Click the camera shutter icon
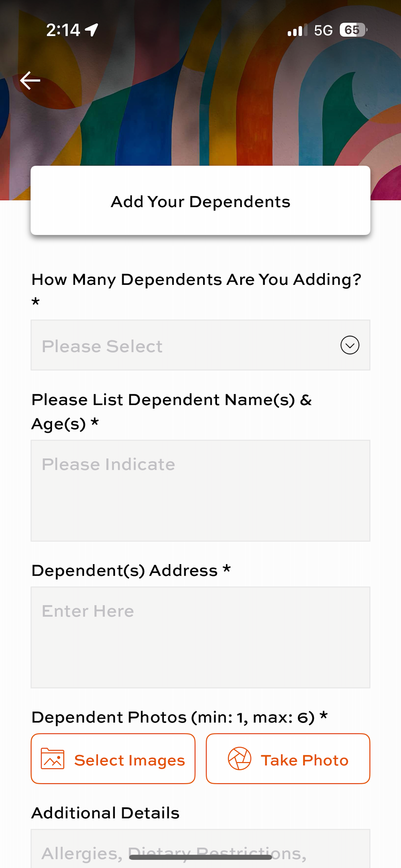Screen dimensions: 401x868 click(240, 759)
